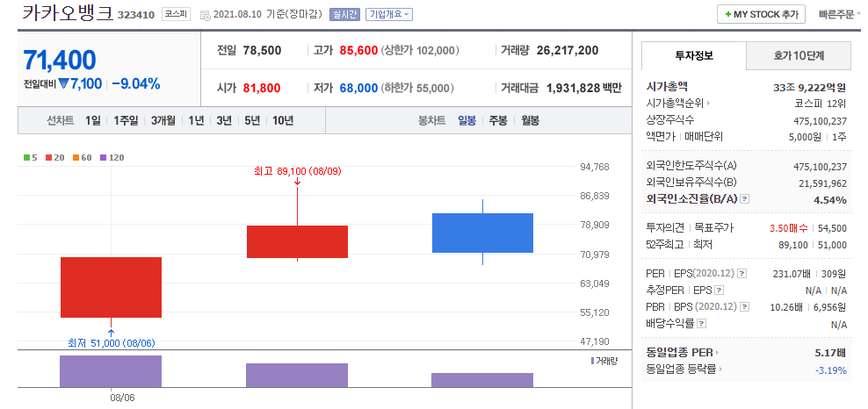Click the 상장주식수 value 475,100,237
The image size is (868, 409).
[820, 121]
